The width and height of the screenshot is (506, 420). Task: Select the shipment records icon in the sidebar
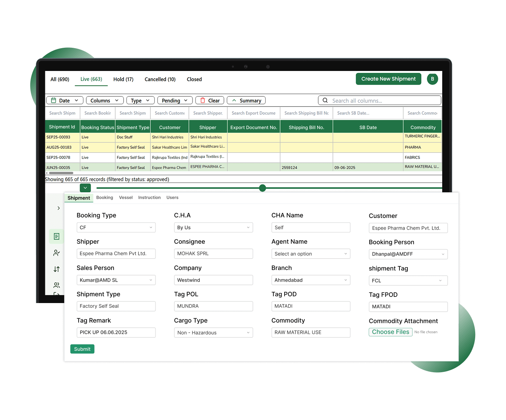pyautogui.click(x=56, y=236)
